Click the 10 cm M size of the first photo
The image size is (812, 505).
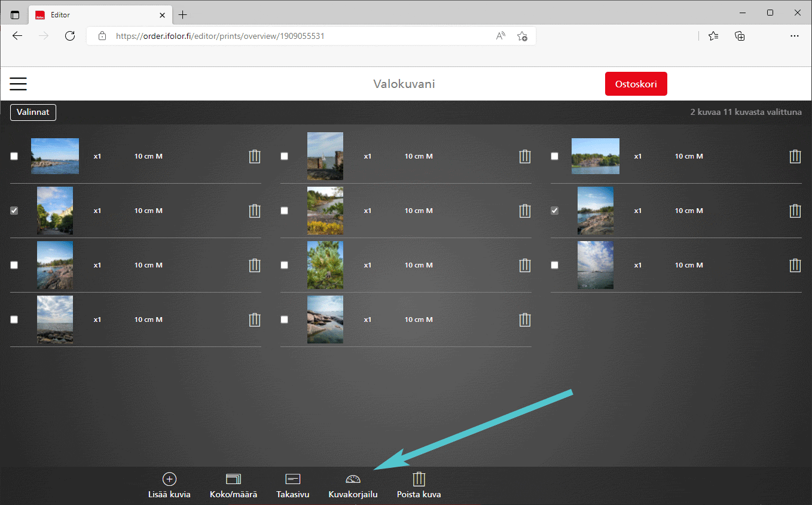click(x=148, y=156)
